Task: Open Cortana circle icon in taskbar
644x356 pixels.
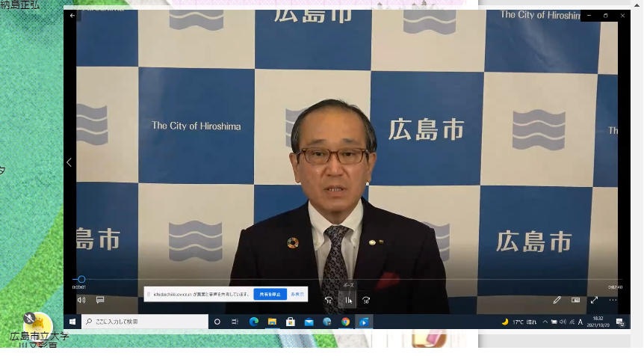Action: [x=217, y=322]
